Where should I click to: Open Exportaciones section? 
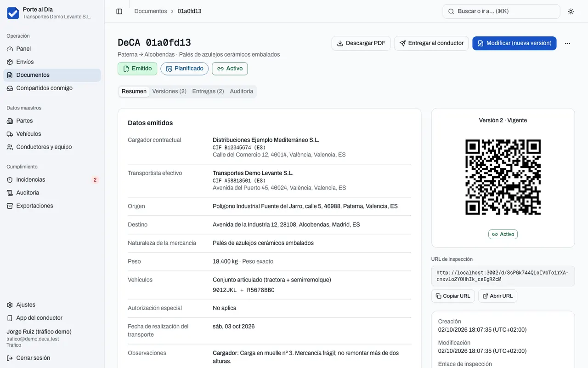point(52,206)
